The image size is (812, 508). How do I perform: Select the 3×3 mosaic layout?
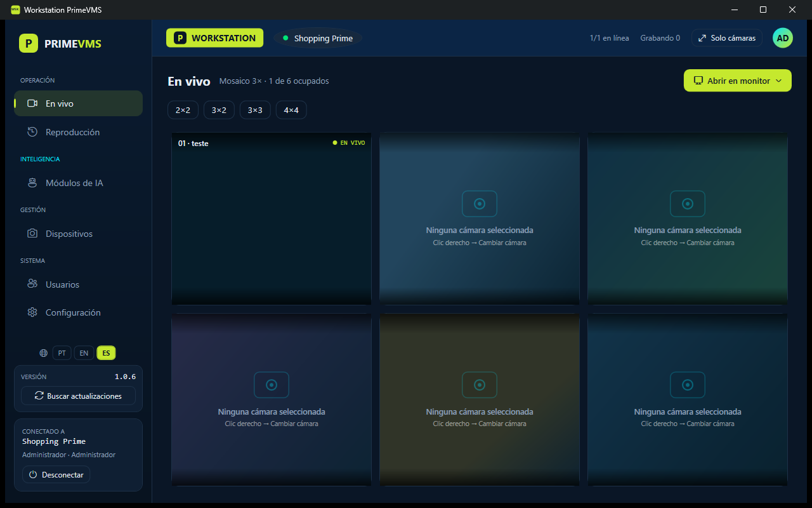click(255, 110)
